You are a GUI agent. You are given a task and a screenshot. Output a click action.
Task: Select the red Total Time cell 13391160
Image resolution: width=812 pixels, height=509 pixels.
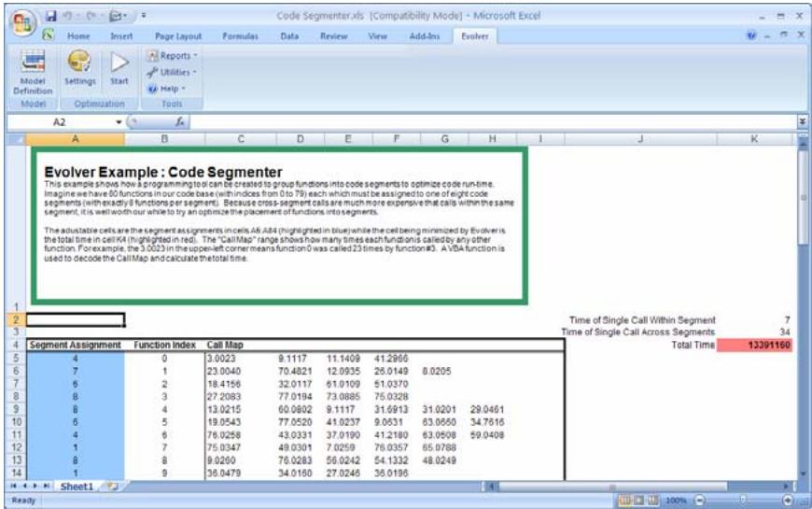(x=754, y=346)
